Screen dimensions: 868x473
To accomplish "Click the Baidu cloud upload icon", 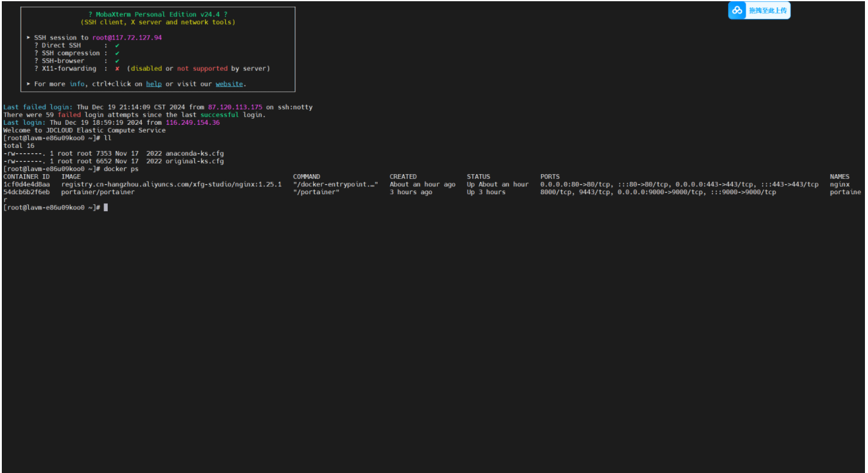I will click(737, 10).
